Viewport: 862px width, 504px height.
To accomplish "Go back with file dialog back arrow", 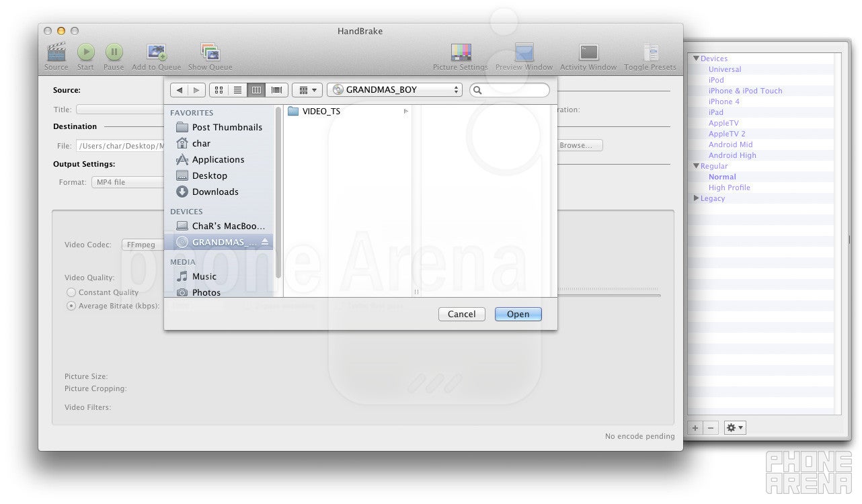I will 179,90.
